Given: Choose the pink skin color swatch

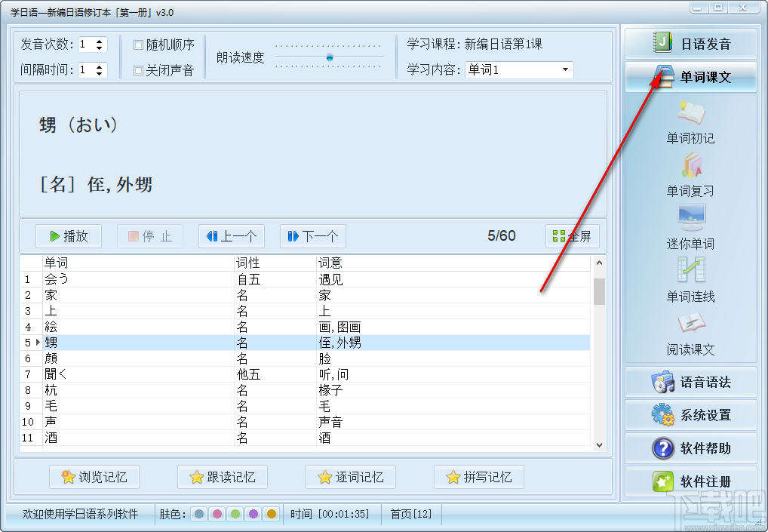Looking at the screenshot, I should [x=217, y=514].
